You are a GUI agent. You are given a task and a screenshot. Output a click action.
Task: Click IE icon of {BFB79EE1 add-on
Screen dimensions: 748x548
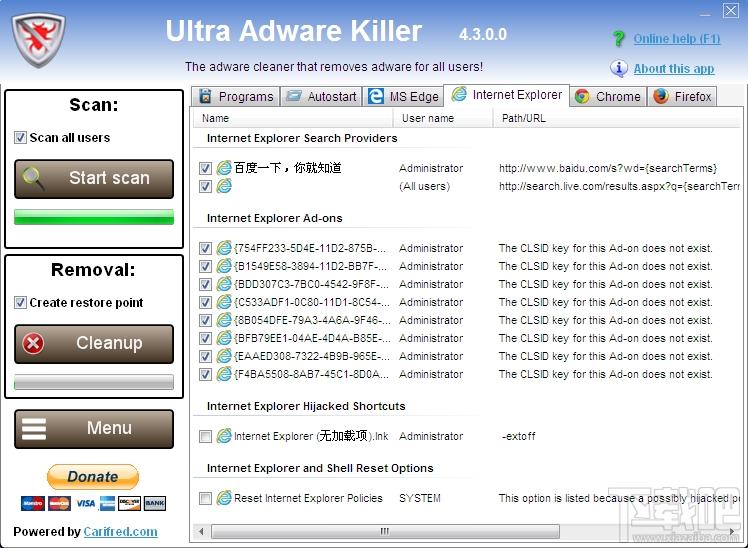coord(224,338)
